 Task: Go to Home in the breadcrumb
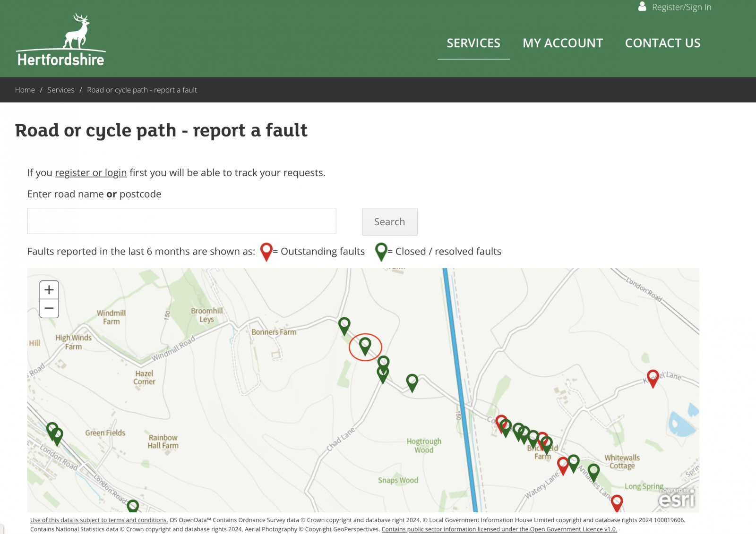pyautogui.click(x=25, y=90)
